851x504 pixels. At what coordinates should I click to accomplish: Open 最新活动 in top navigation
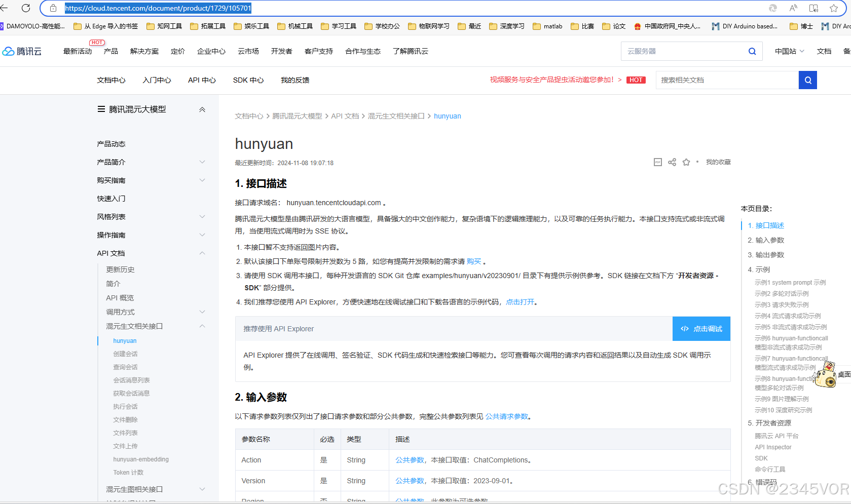(78, 51)
